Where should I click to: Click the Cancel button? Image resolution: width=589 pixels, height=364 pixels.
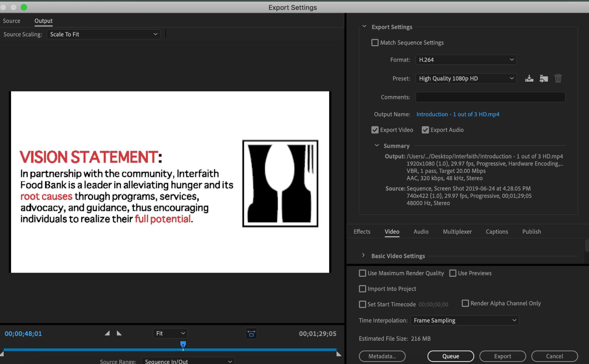[x=554, y=356]
